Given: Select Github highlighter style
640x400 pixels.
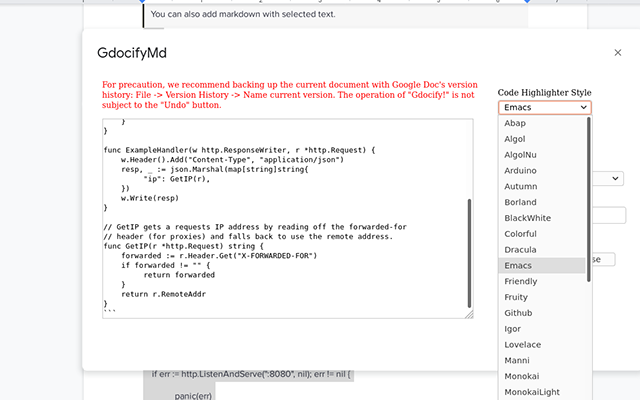Looking at the screenshot, I should (x=542, y=313).
